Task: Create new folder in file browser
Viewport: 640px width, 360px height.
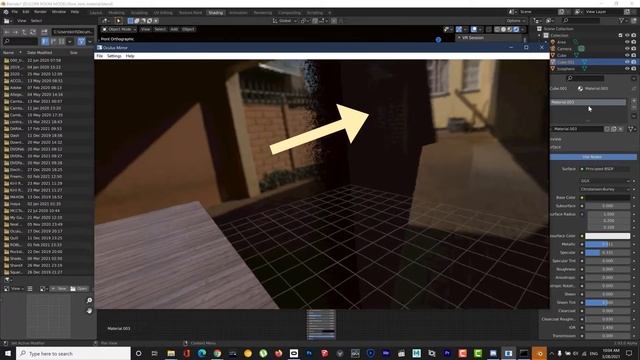Action: [44, 32]
